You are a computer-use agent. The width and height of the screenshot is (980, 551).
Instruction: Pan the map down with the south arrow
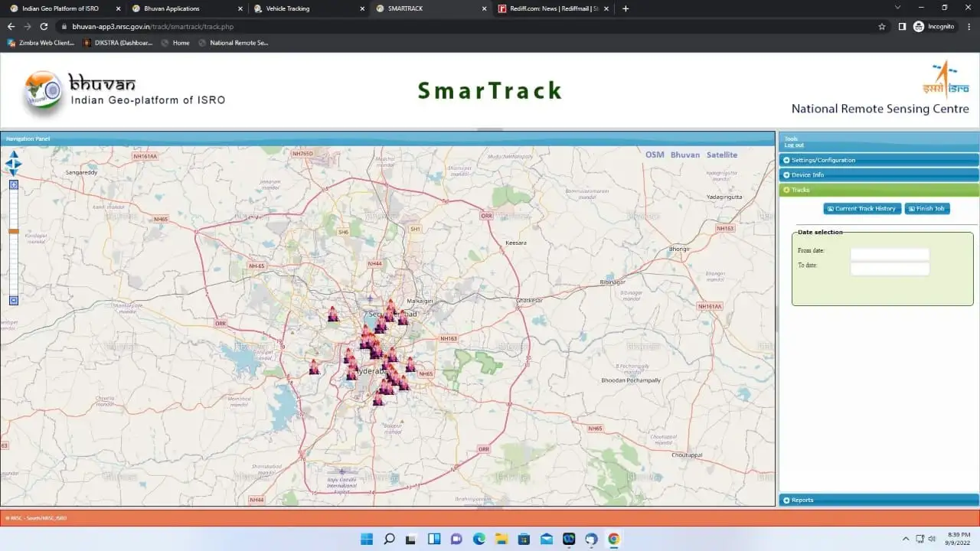point(14,172)
